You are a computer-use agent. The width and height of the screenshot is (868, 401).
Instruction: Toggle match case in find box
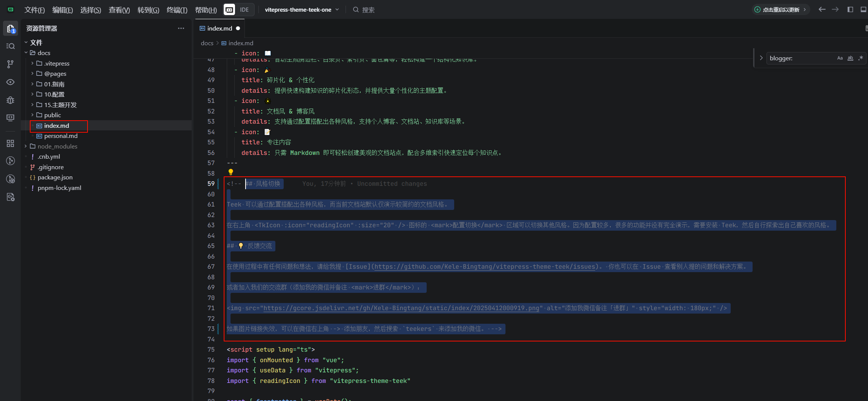tap(840, 58)
